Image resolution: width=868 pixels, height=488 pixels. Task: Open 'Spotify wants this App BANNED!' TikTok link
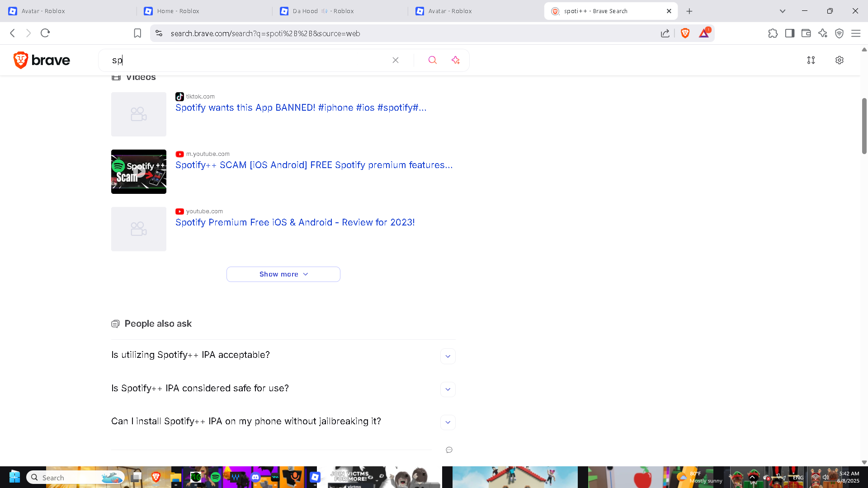[301, 108]
